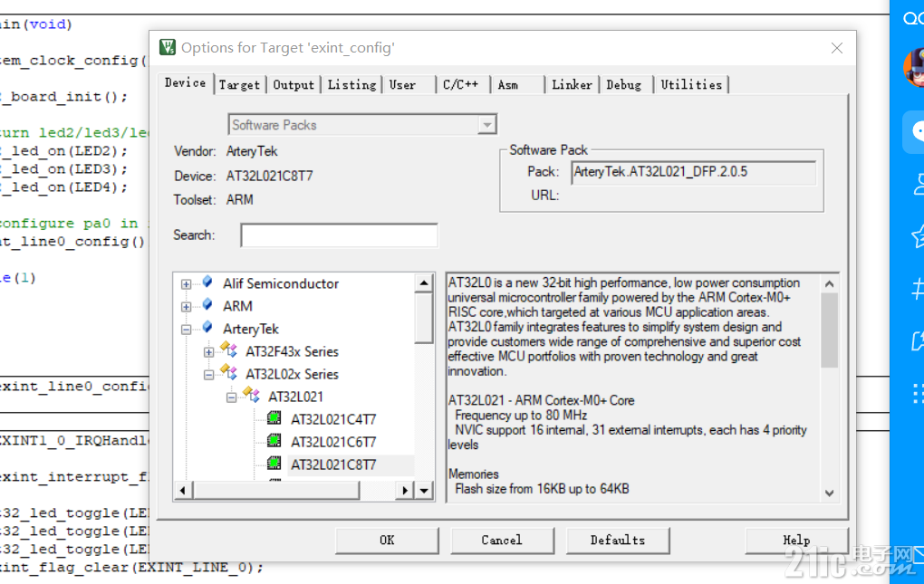Confirm the options with OK

tap(387, 540)
